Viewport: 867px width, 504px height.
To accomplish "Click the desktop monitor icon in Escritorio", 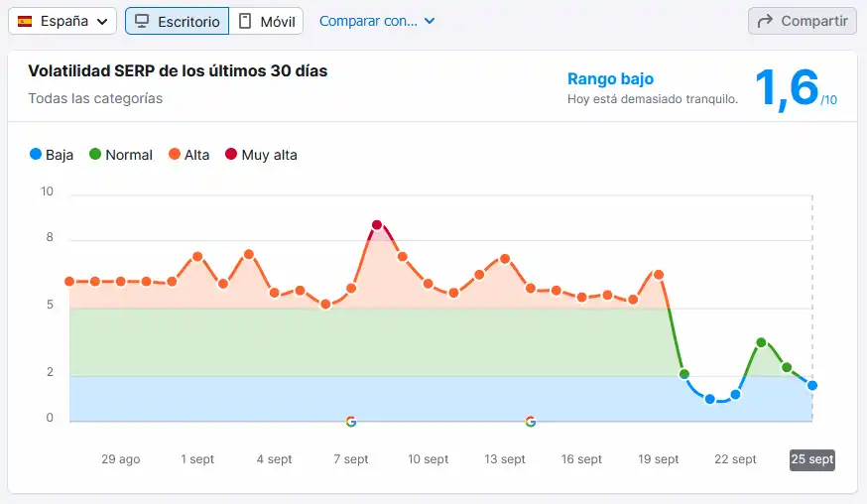I will 143,21.
